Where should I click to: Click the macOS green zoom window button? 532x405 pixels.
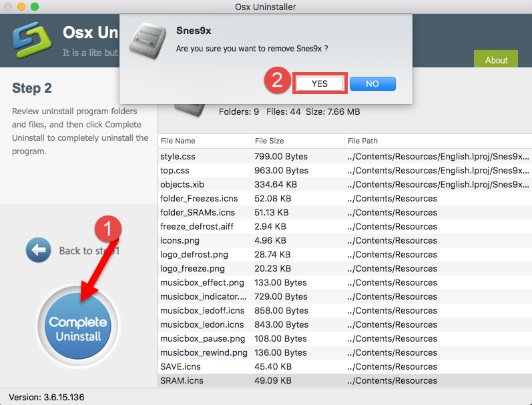pos(35,7)
